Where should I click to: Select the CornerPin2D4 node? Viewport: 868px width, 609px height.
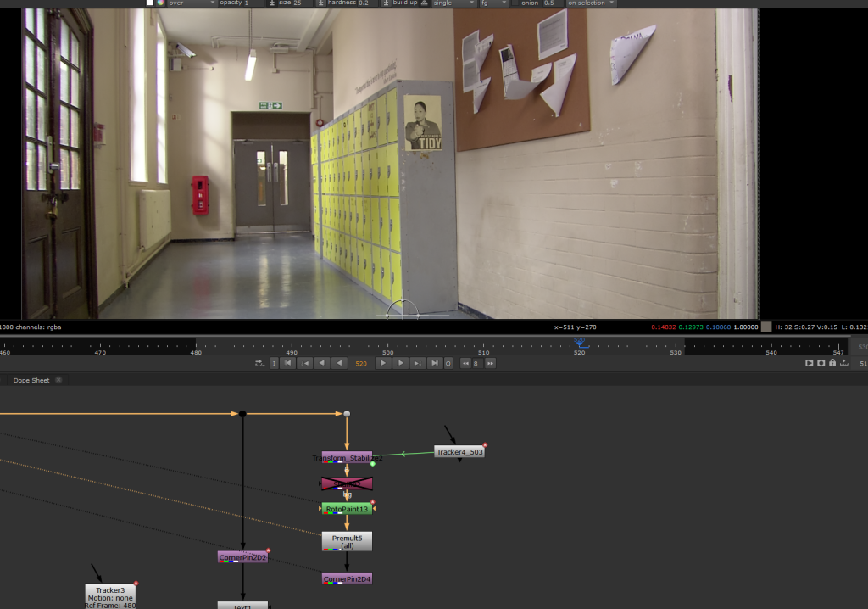coord(347,578)
